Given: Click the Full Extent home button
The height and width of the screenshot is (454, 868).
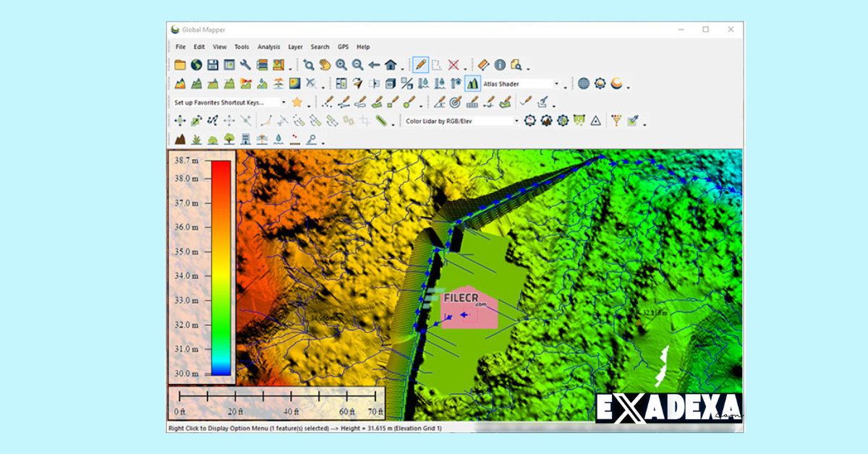Looking at the screenshot, I should pos(389,64).
